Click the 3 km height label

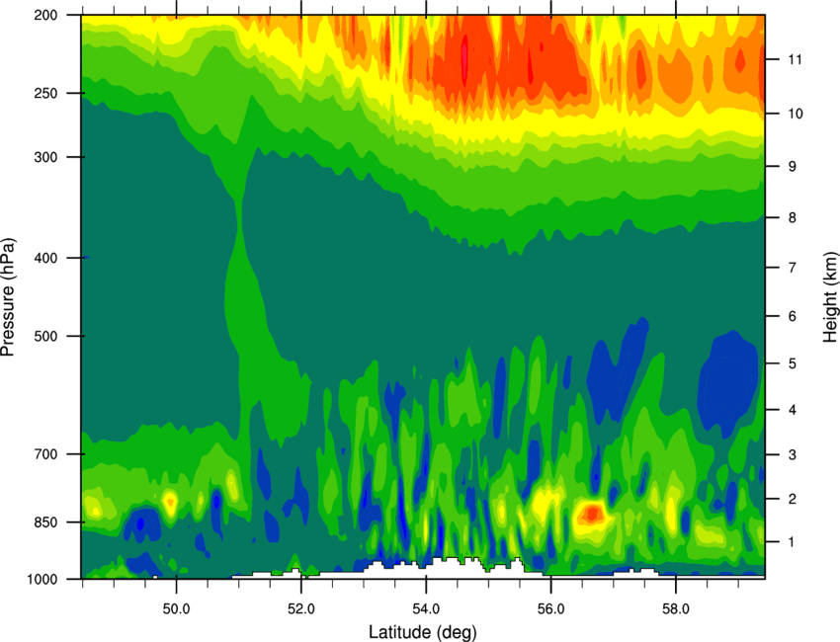pos(793,454)
